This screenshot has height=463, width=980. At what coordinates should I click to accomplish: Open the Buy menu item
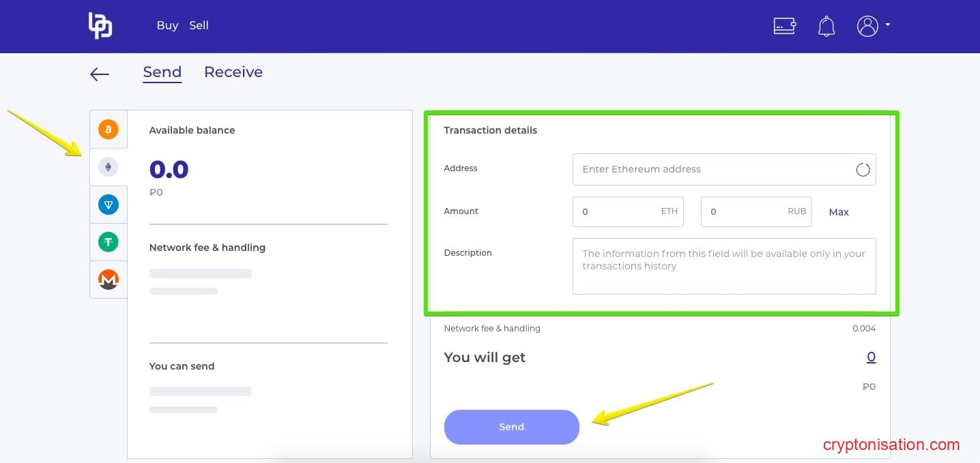167,25
